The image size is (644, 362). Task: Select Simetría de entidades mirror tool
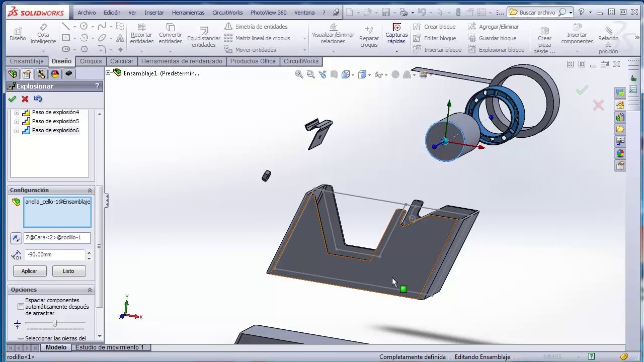[256, 27]
